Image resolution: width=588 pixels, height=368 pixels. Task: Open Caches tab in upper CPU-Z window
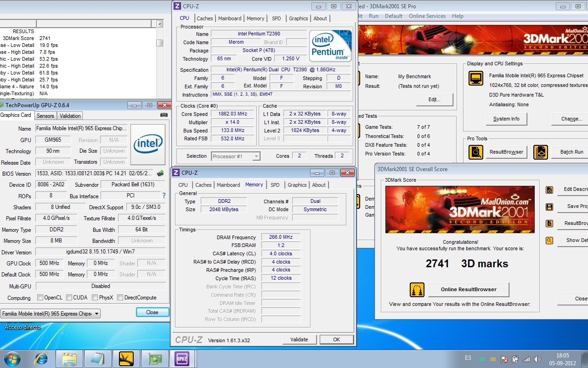pos(205,18)
